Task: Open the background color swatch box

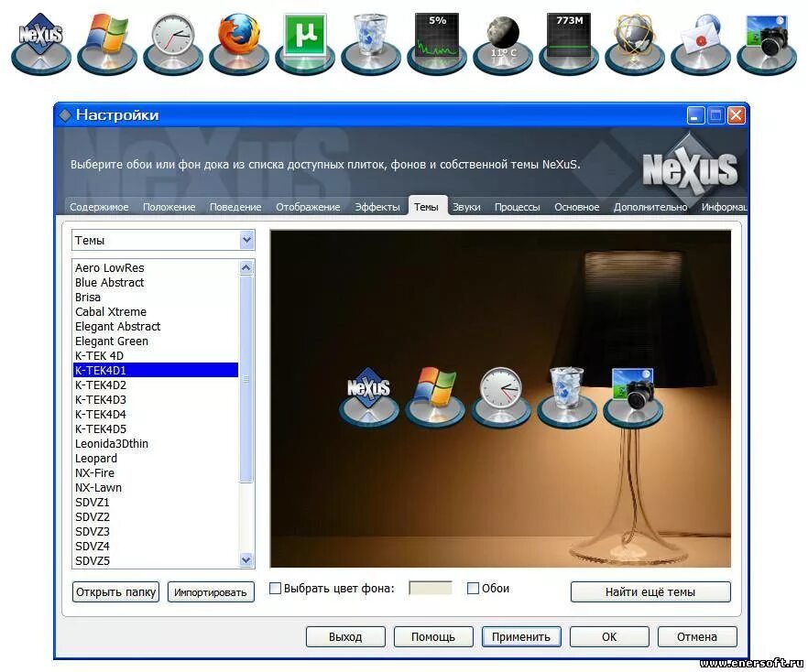Action: pyautogui.click(x=431, y=588)
